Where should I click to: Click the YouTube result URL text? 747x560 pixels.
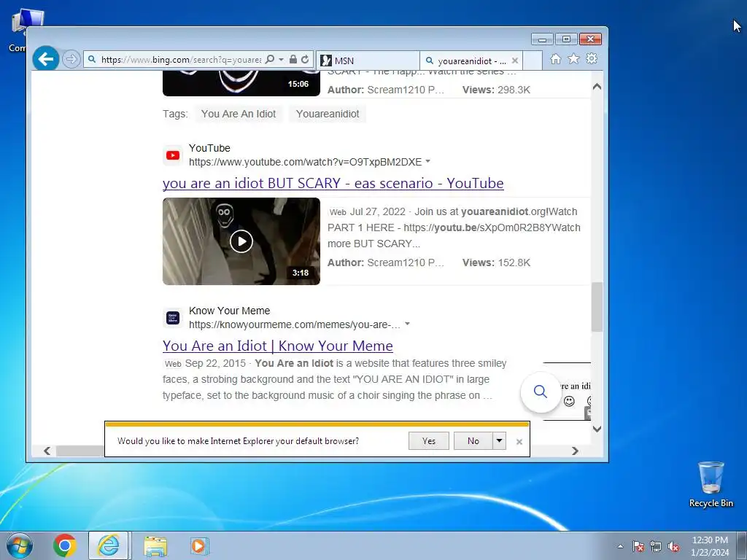click(306, 162)
